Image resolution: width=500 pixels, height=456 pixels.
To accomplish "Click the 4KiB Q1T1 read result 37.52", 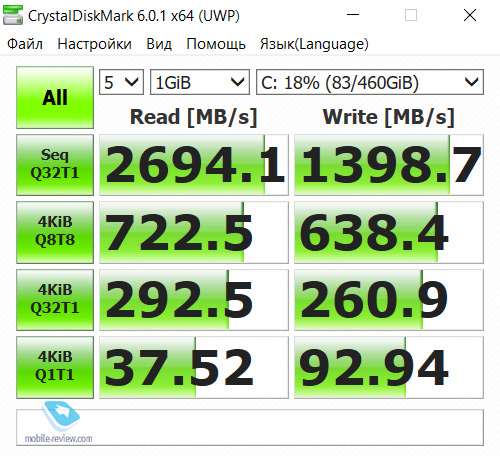I will click(x=194, y=367).
